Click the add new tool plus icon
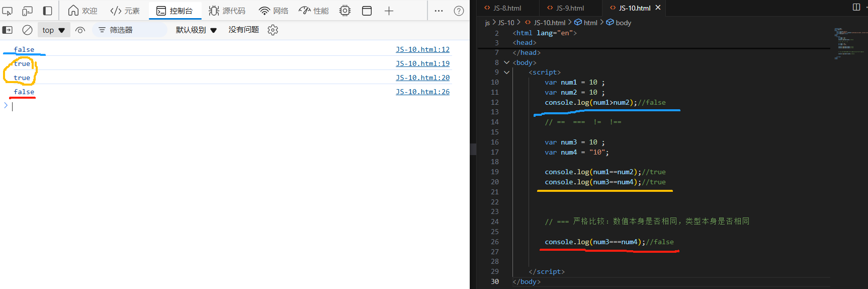This screenshot has height=289, width=868. tap(389, 11)
